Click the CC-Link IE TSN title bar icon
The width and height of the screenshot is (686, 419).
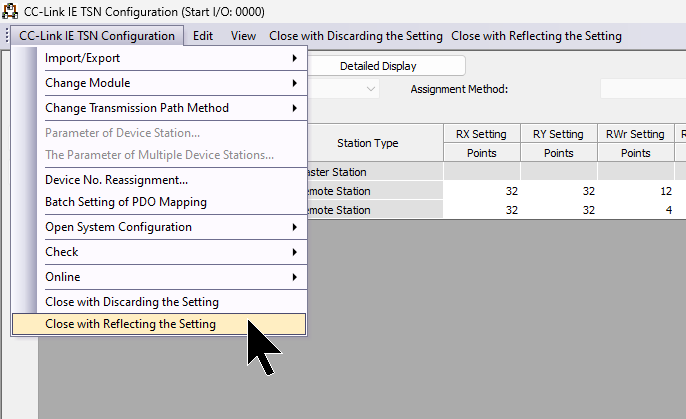pyautogui.click(x=11, y=11)
